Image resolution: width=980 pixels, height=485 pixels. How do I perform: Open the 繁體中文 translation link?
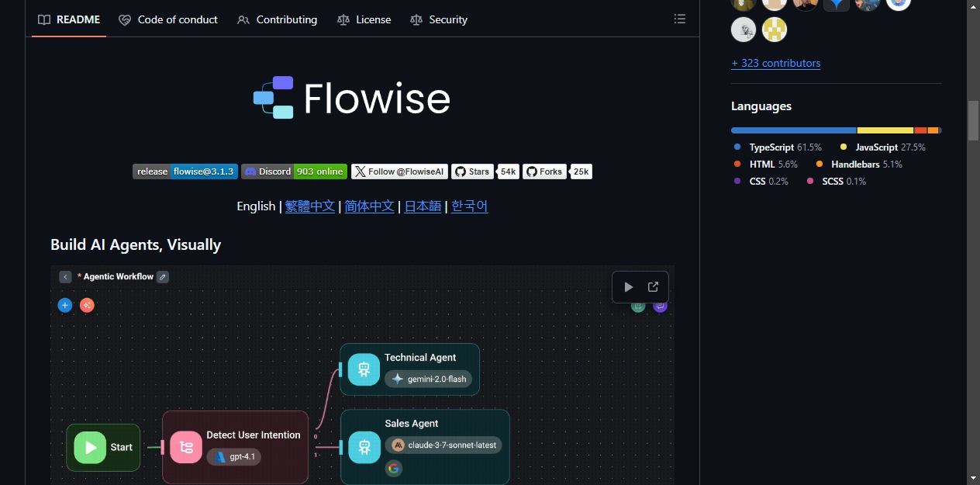[x=310, y=206]
